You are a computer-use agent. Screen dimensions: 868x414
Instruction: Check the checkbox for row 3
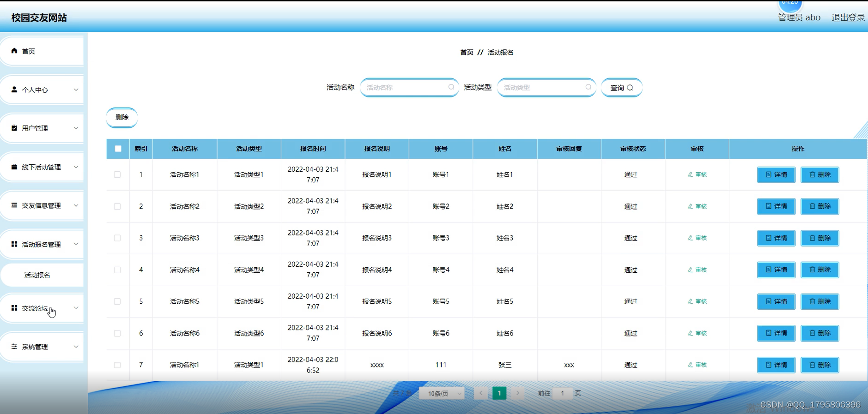[x=117, y=238]
